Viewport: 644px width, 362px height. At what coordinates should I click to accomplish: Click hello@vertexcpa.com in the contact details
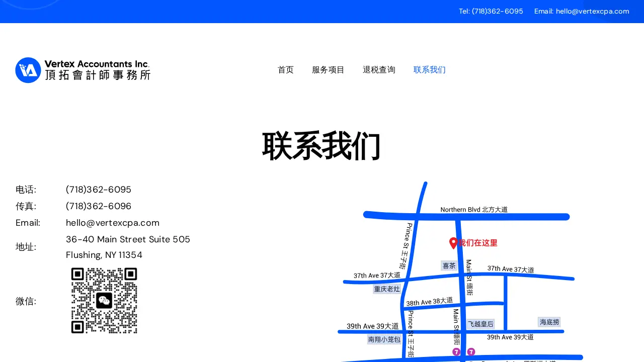tap(113, 223)
